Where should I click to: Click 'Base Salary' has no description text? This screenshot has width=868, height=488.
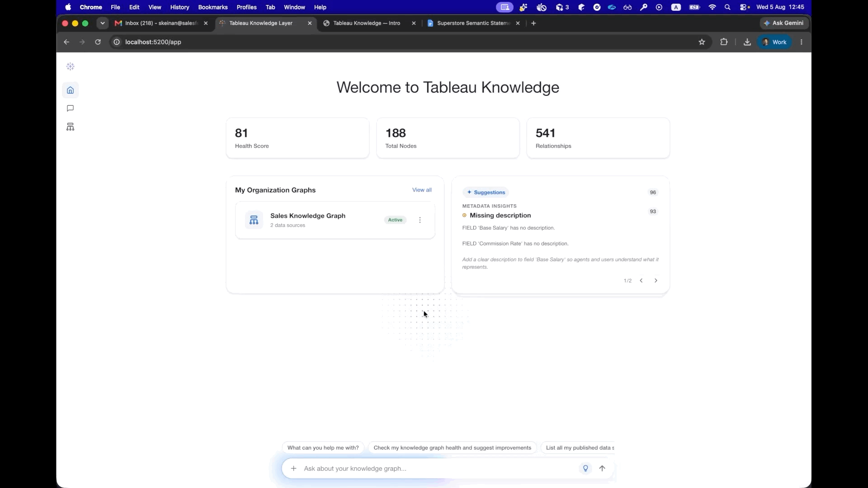pos(509,228)
